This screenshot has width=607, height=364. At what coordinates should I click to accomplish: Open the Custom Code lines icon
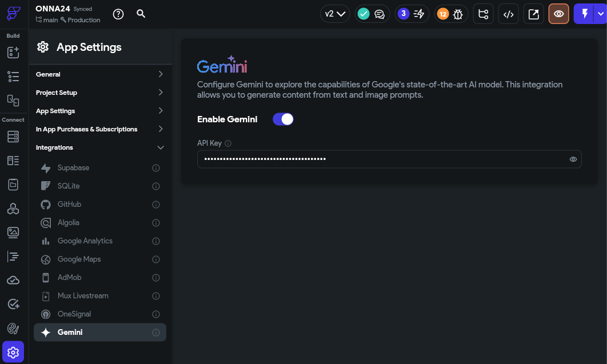(13, 257)
